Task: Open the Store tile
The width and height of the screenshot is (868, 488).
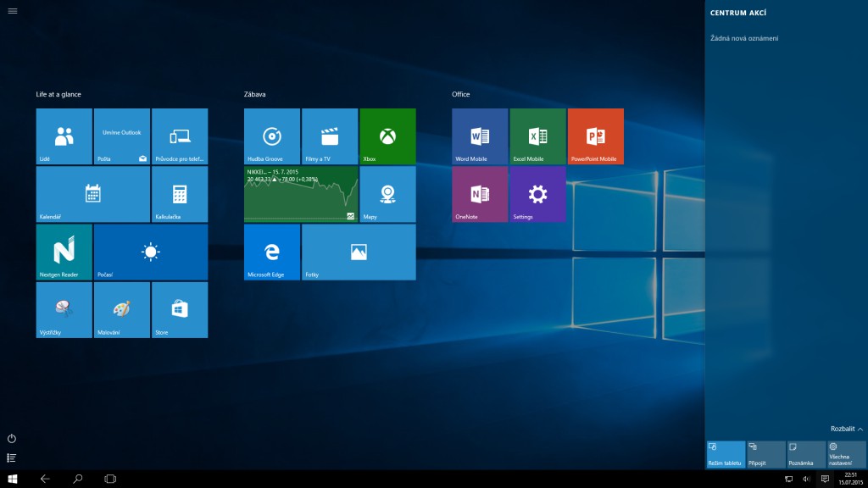Action: (x=180, y=310)
